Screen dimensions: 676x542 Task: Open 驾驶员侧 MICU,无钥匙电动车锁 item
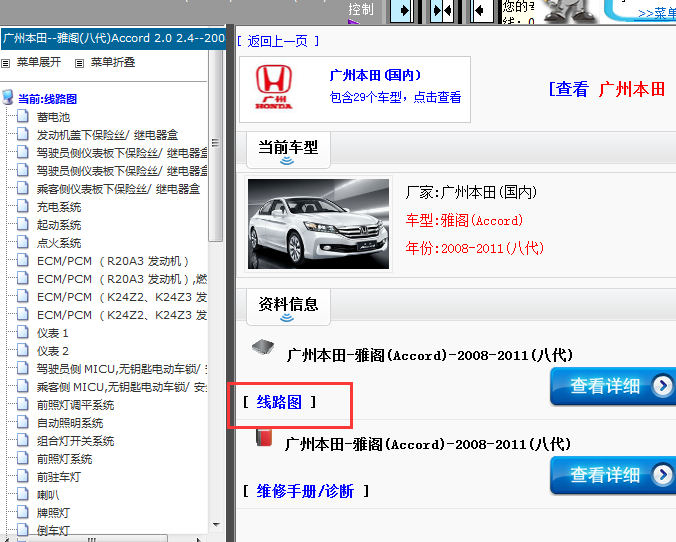click(122, 369)
